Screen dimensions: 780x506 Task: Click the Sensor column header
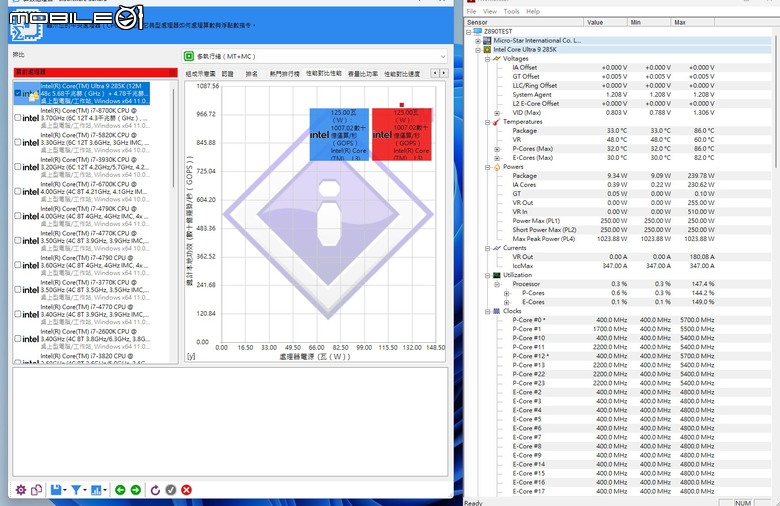click(523, 22)
